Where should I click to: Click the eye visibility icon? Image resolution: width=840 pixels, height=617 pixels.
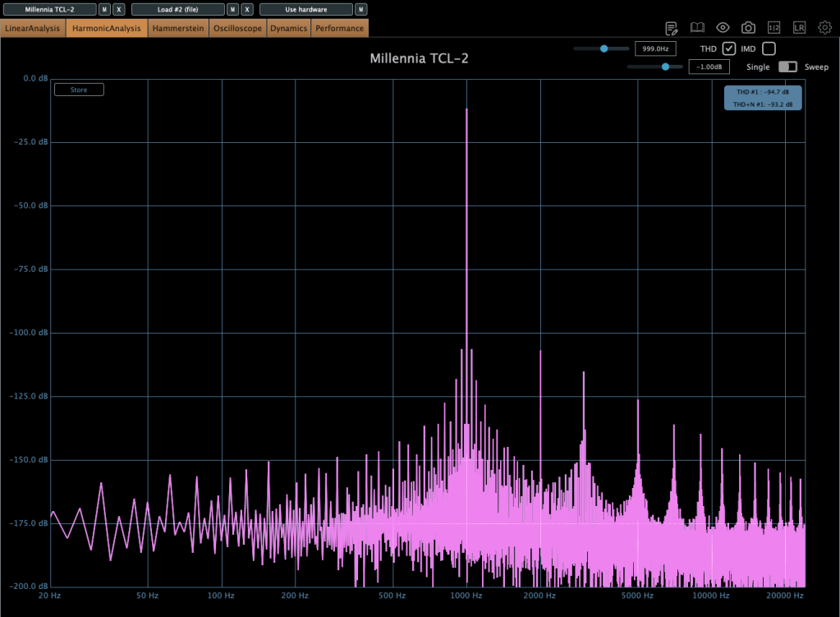point(723,28)
